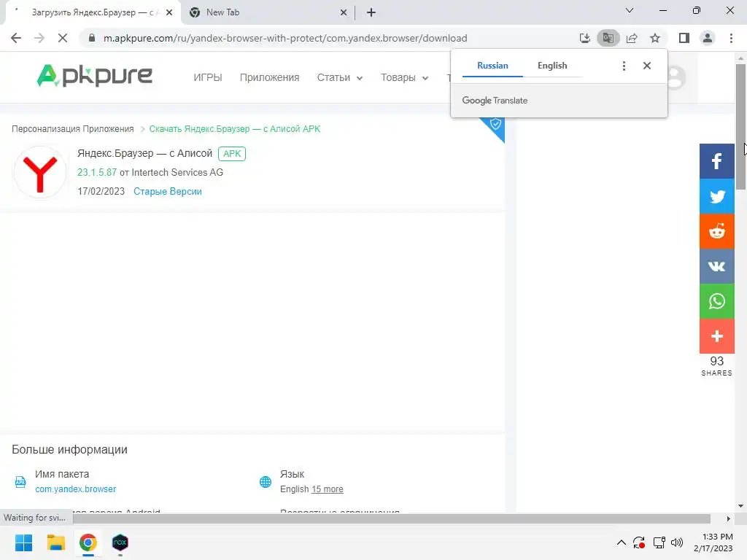Screen dimensions: 747x560
Task: Click horizontal scrollbar right arrow
Action: pos(729,518)
